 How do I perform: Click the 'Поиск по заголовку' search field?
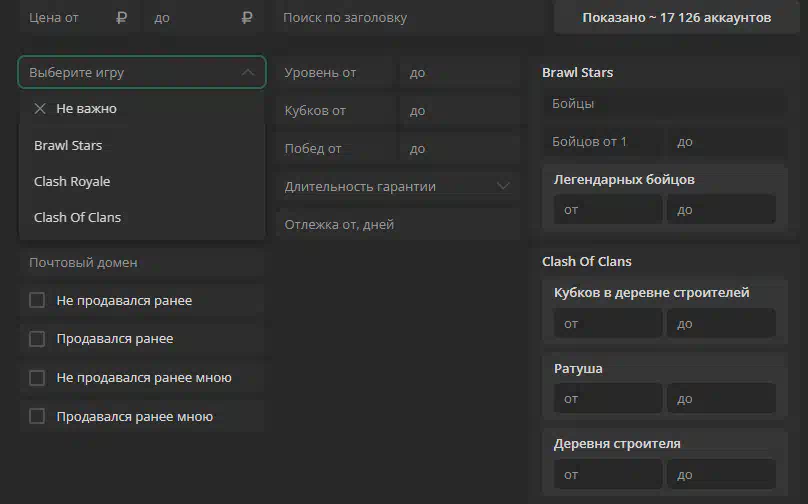pyautogui.click(x=410, y=18)
